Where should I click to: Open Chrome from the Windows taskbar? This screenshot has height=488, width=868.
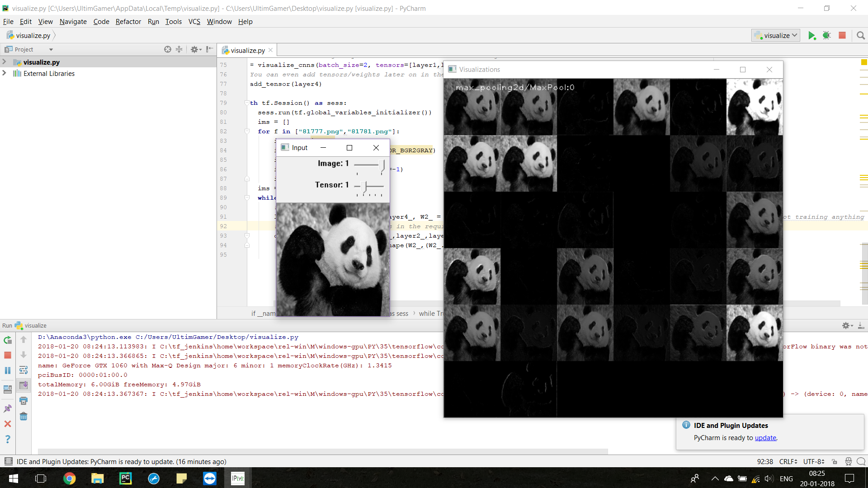[69, 478]
